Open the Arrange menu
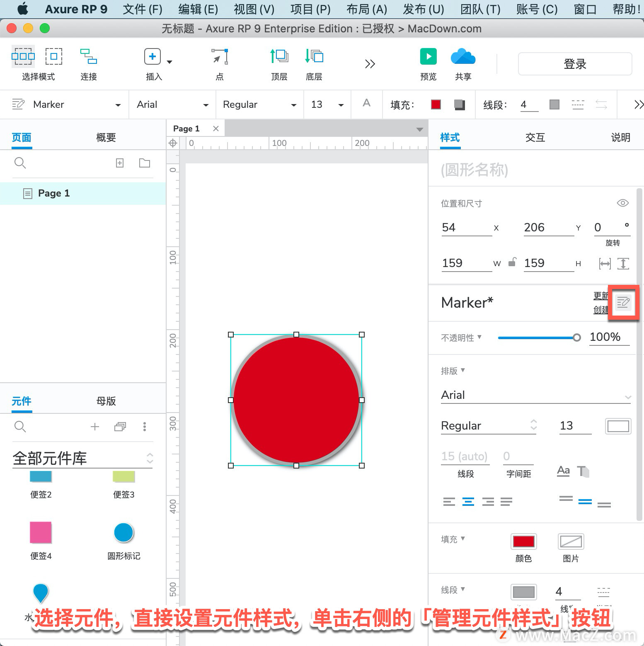 tap(367, 9)
